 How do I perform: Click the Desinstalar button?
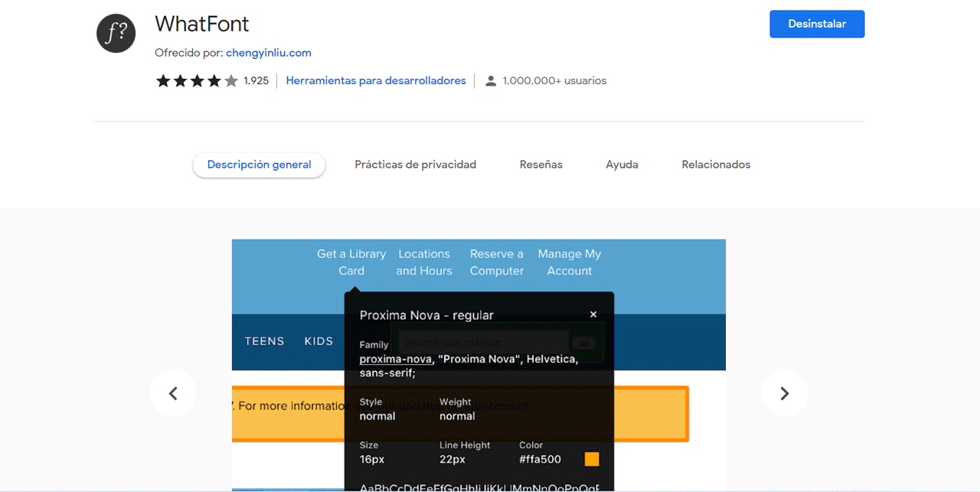pyautogui.click(x=817, y=24)
